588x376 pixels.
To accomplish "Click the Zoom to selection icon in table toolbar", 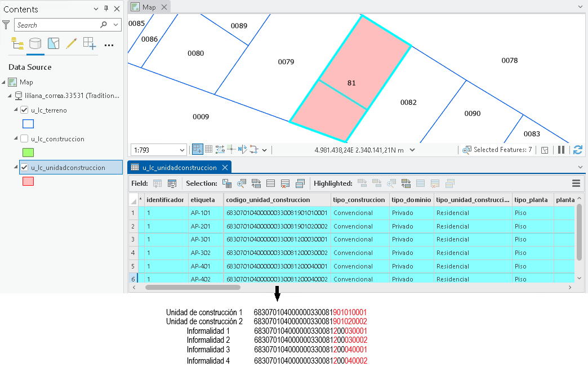I will coord(242,183).
